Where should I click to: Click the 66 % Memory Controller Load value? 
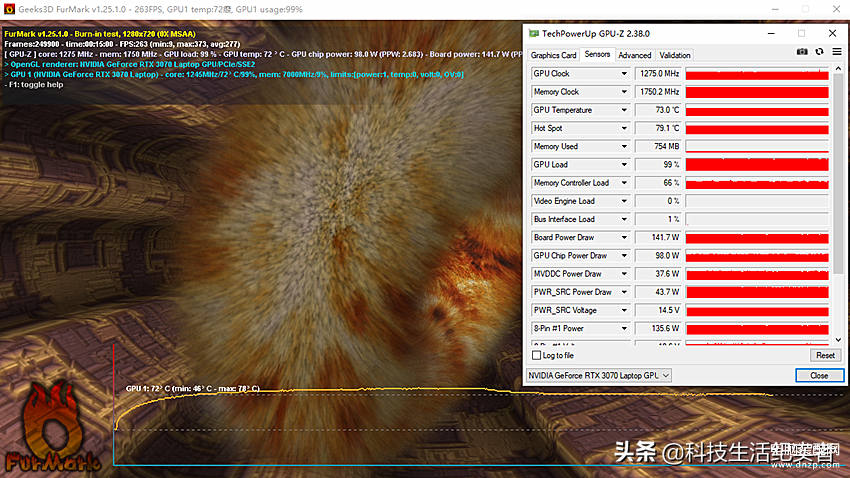[658, 183]
